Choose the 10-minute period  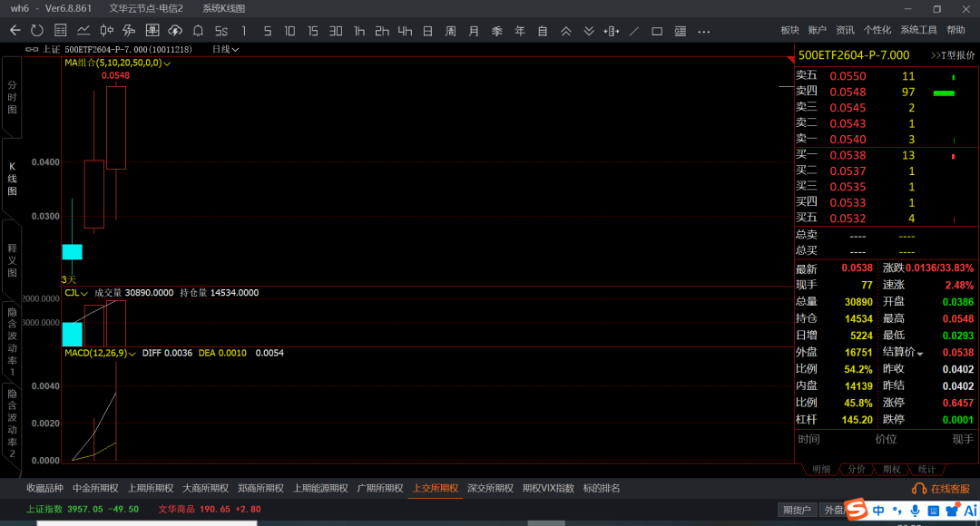tap(289, 31)
